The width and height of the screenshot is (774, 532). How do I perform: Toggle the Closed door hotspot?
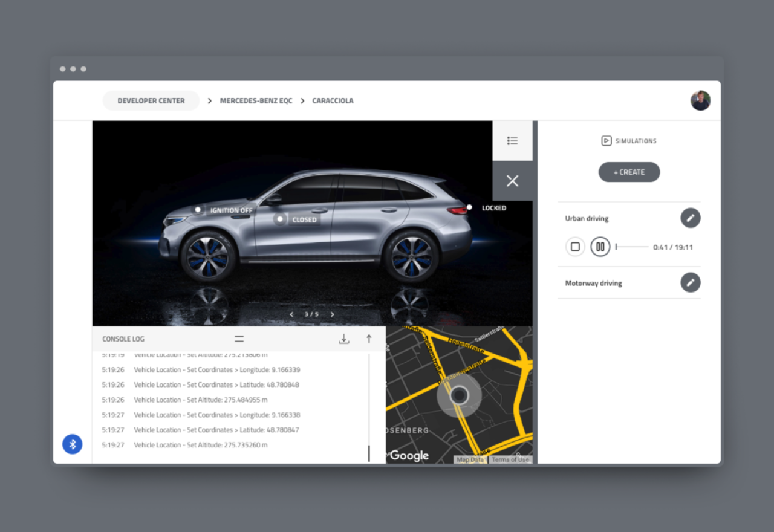(279, 219)
